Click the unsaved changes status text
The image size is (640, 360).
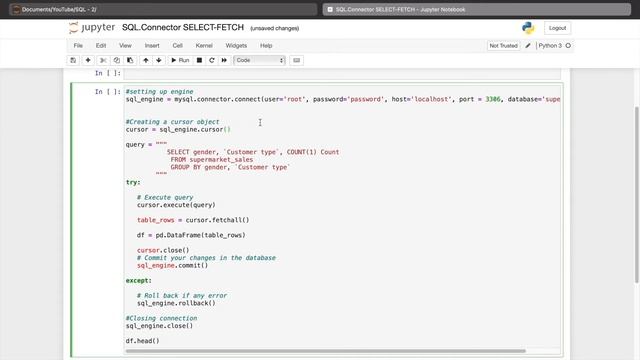[x=274, y=28]
